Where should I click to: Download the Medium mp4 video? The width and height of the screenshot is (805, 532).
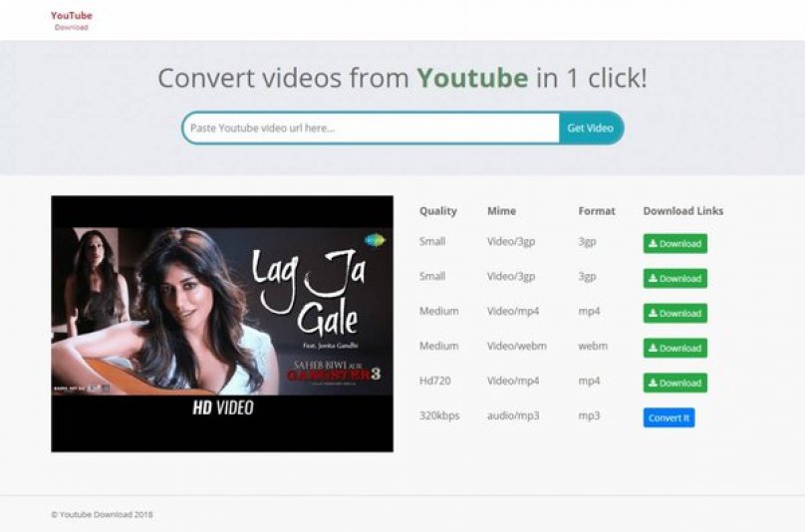(675, 313)
